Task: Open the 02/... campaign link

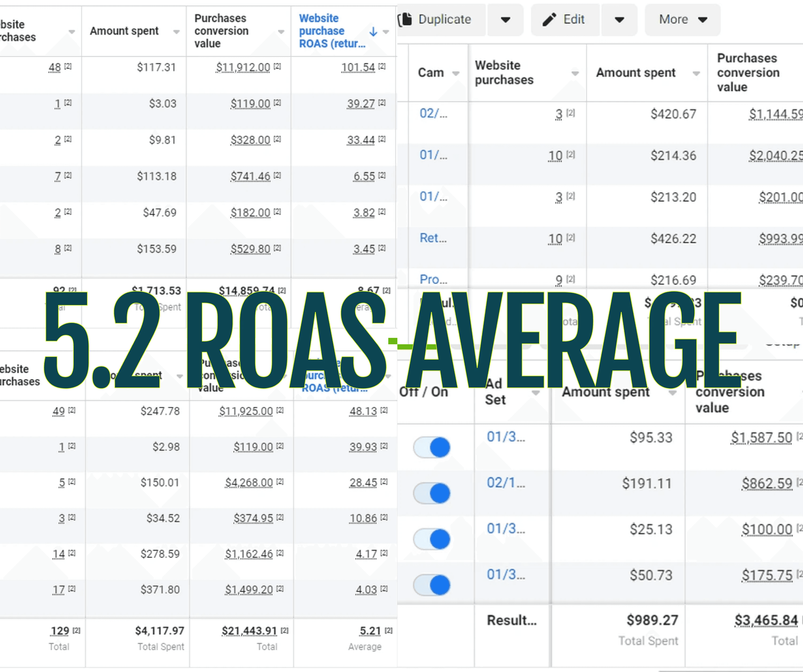Action: coord(433,113)
